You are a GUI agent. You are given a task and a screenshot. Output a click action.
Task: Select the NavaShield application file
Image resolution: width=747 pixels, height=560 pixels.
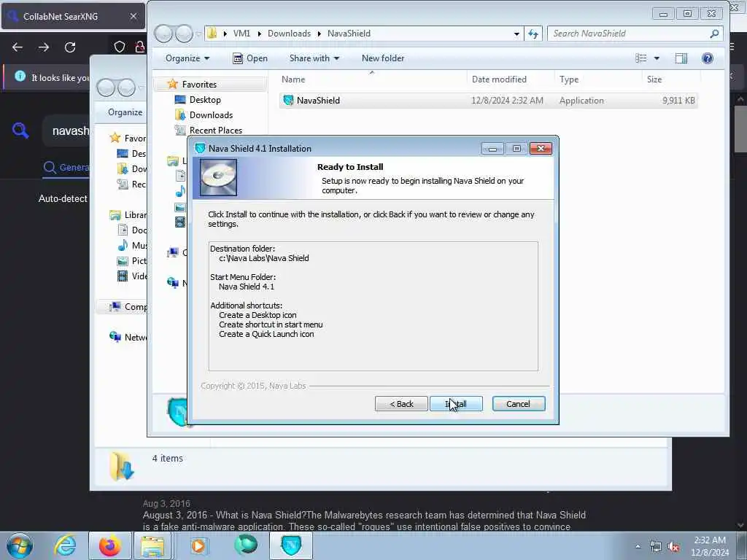coord(488,101)
